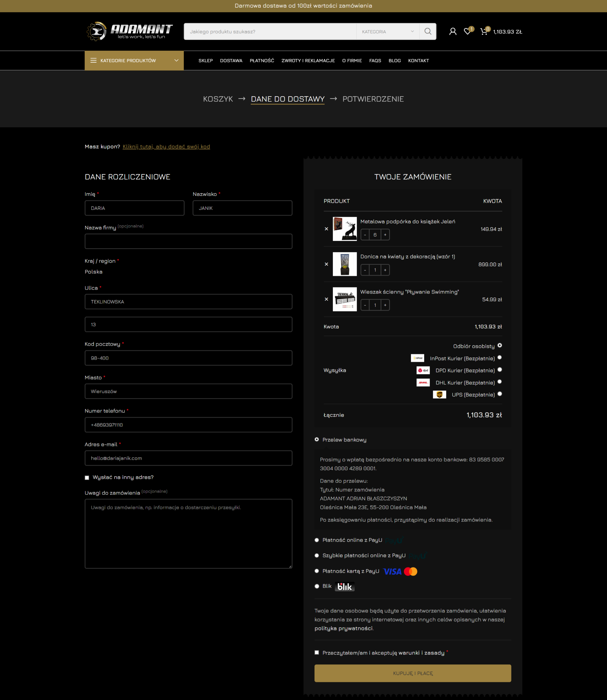This screenshot has height=700, width=607.
Task: Choose Blik payment method
Action: point(317,586)
